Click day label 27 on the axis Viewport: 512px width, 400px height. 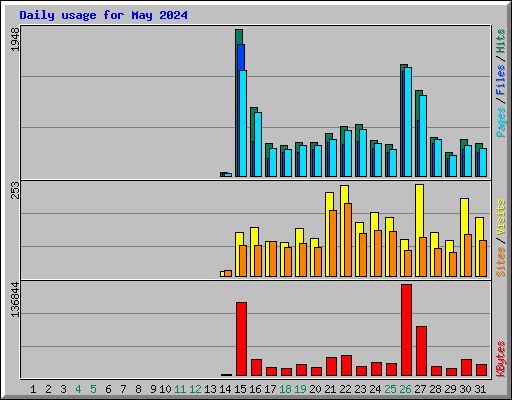point(420,389)
